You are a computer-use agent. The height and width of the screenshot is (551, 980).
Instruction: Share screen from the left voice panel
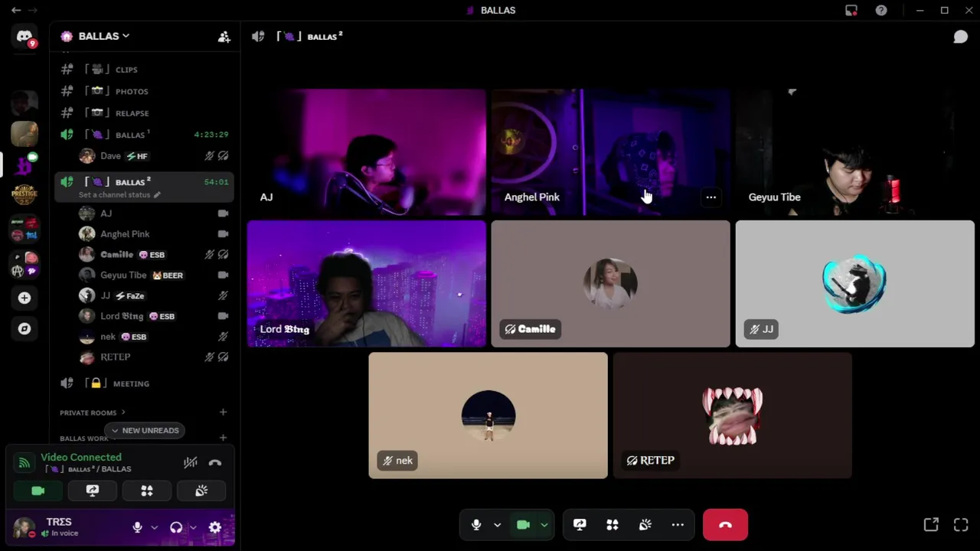92,491
